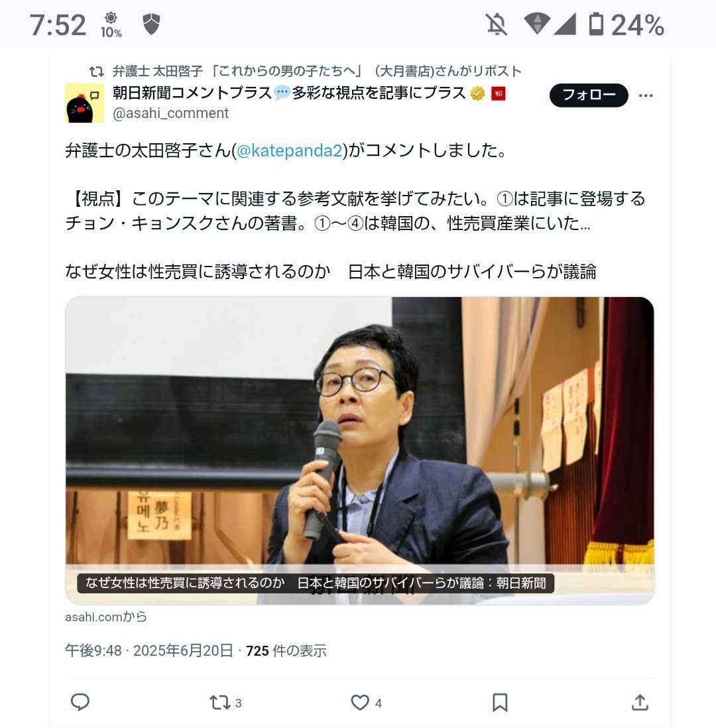Open the reply comment bubble icon

pos(80,702)
